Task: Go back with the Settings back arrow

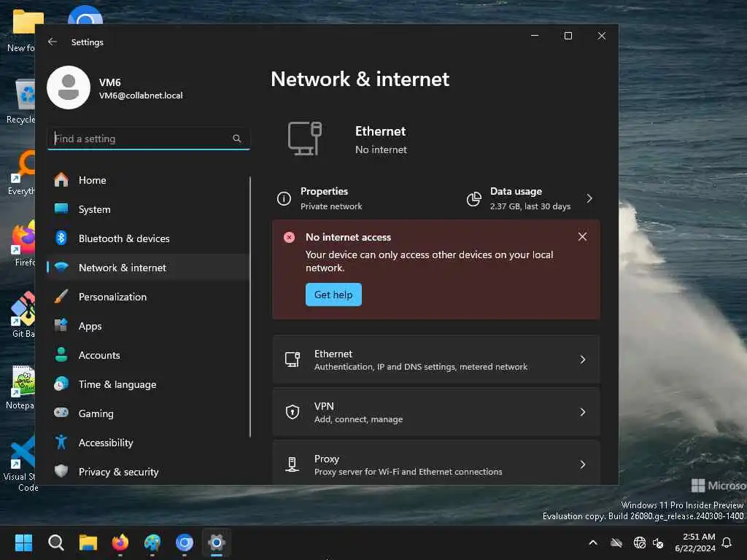Action: 53,42
